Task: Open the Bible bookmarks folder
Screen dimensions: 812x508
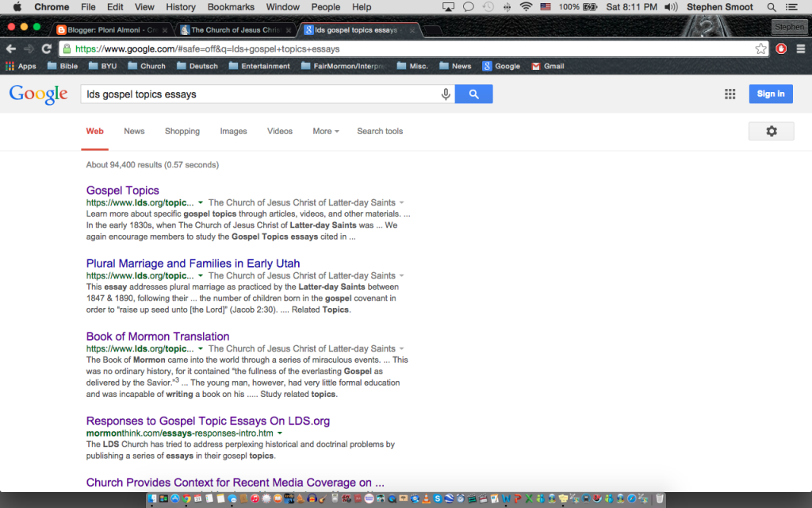Action: 63,66
